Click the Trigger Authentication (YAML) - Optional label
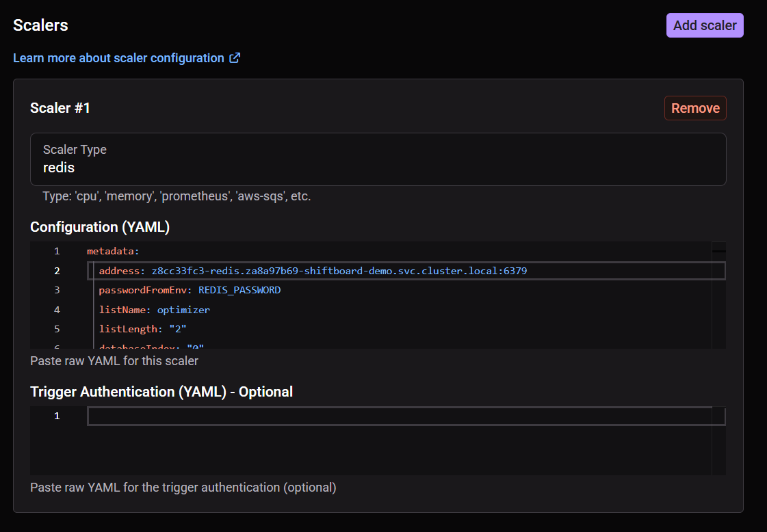 click(x=161, y=392)
